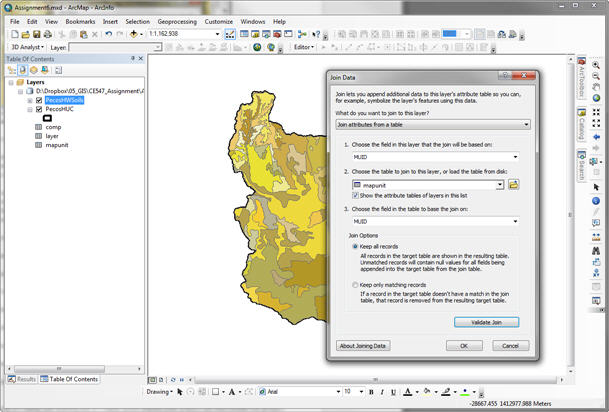Save the map document

[x=37, y=34]
